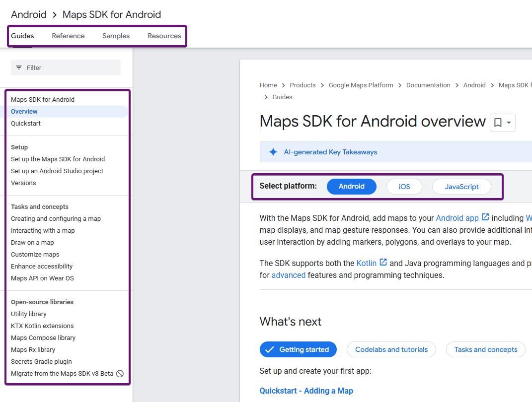Click the external link icon beside Kotlin
Screen dimensions: 532x402
point(382,263)
